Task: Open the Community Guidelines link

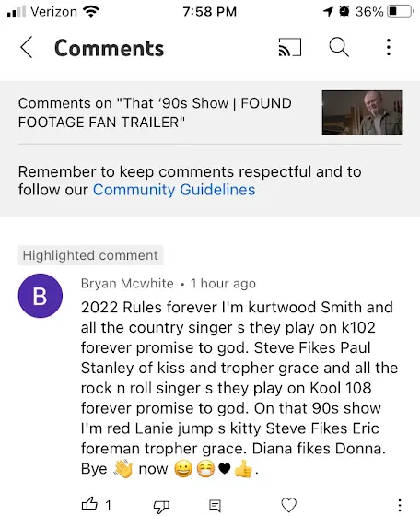Action: (x=174, y=190)
